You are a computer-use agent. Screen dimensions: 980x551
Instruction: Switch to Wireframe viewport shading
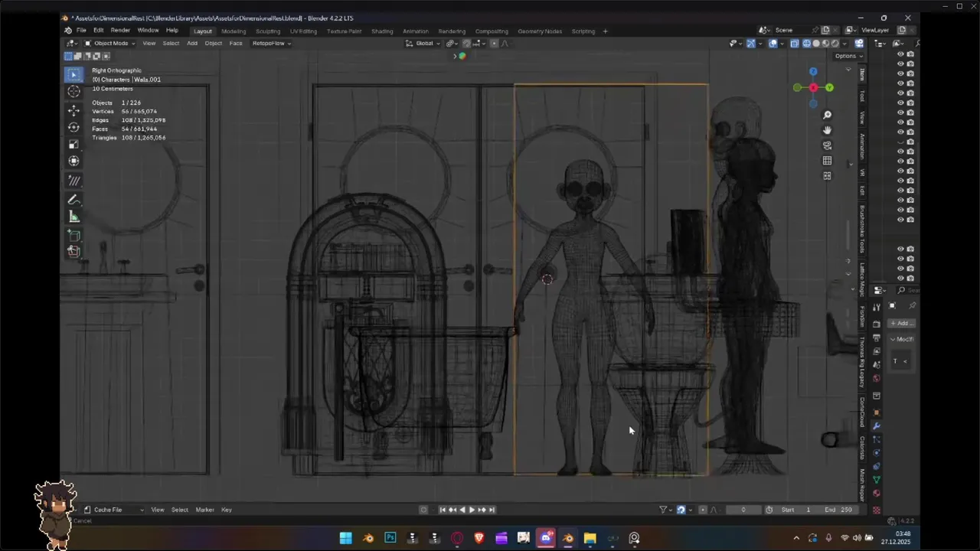click(x=806, y=44)
